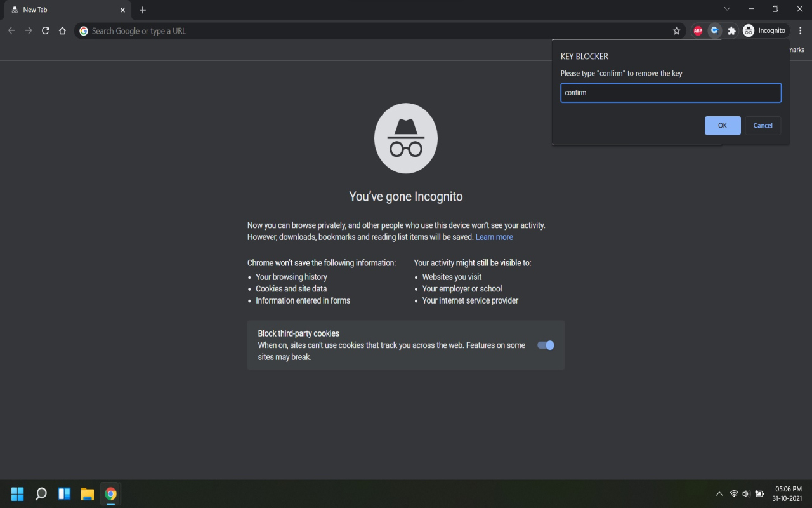Click the large Incognito spy icon
This screenshot has height=508, width=812.
click(x=406, y=138)
